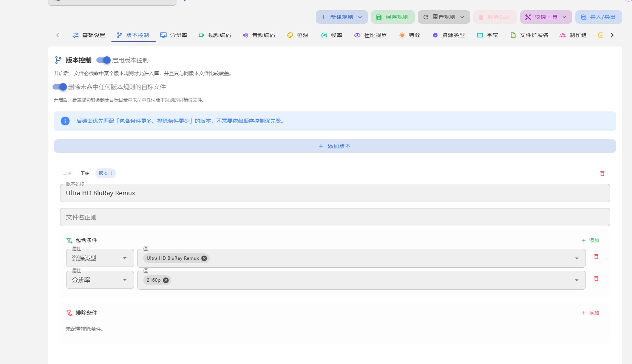Screen dimensions: 632x364
Task: Click the 排除条件 filter icon
Action: tap(69, 313)
